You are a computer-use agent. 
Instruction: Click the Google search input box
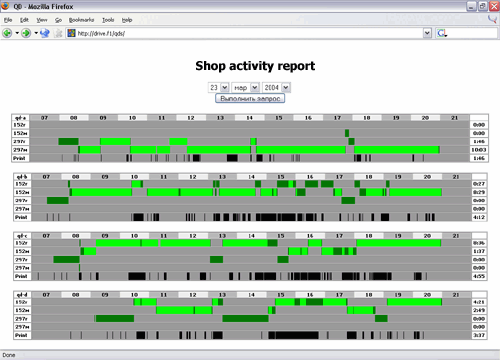coord(472,33)
